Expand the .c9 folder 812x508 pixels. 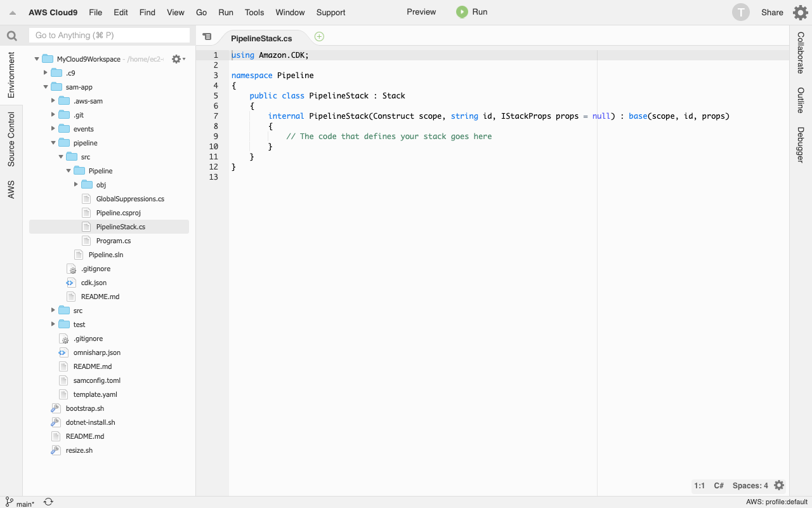pos(46,73)
